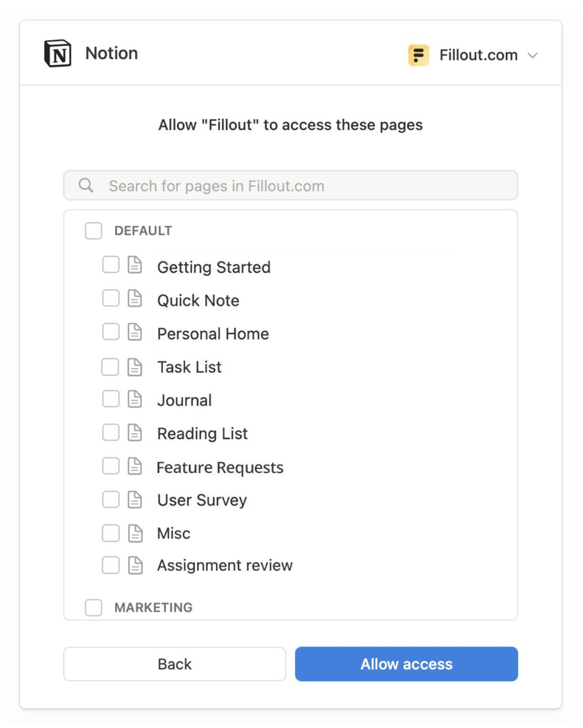Click inside the search pages field
Image resolution: width=583 pixels, height=728 pixels.
pyautogui.click(x=291, y=185)
